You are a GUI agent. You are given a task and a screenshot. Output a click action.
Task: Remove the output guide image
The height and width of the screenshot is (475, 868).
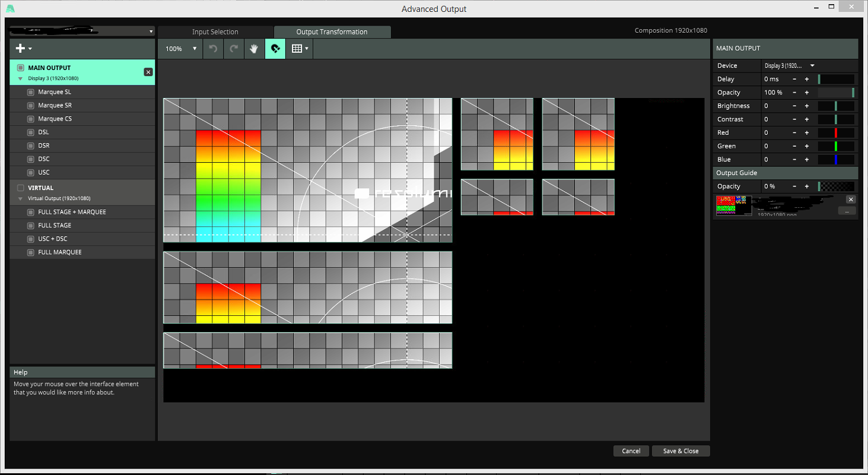(x=851, y=199)
